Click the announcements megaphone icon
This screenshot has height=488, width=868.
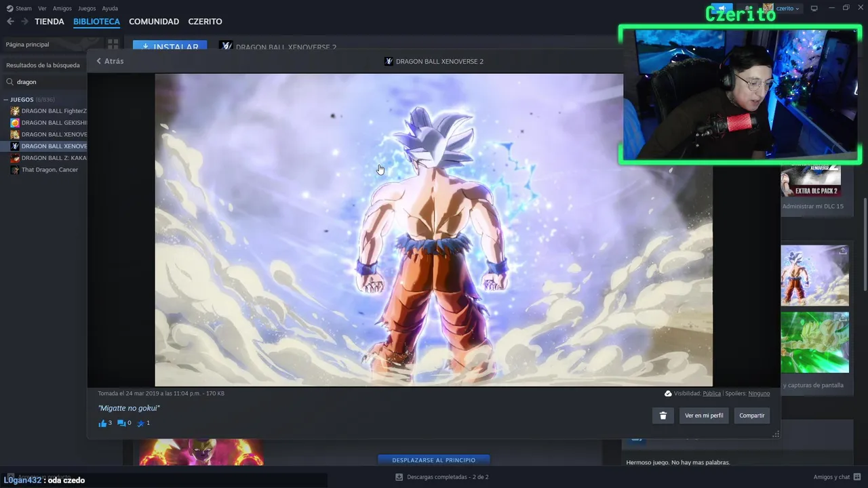721,8
